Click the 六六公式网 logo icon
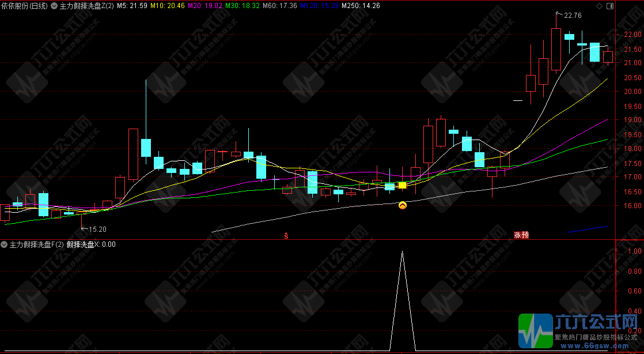The width and height of the screenshot is (644, 354). pos(535,331)
